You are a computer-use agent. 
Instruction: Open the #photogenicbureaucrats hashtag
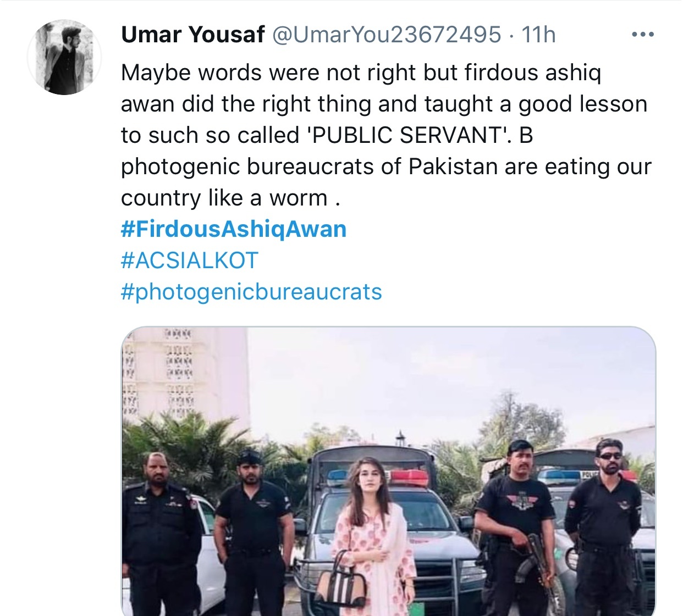251,292
